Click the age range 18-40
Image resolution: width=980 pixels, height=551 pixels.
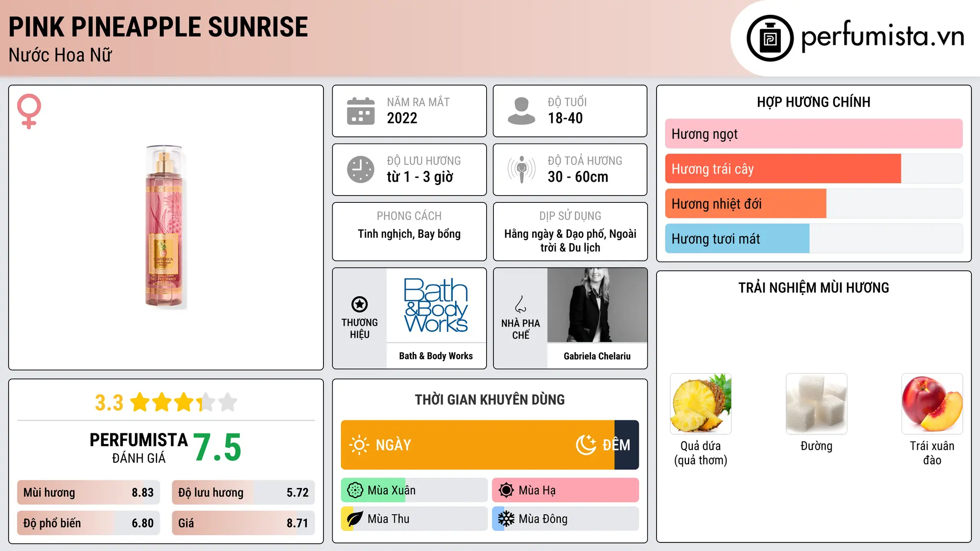pyautogui.click(x=565, y=118)
